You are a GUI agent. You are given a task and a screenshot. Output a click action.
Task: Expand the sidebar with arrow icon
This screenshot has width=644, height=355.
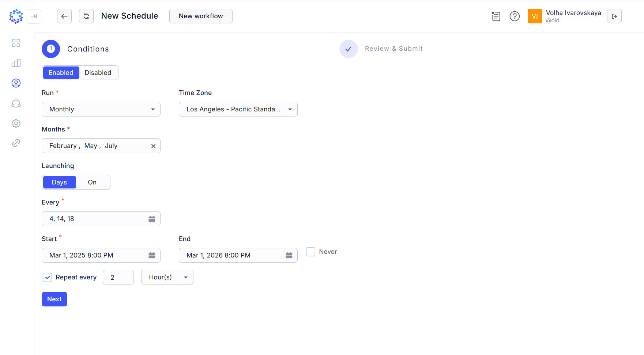pos(34,16)
